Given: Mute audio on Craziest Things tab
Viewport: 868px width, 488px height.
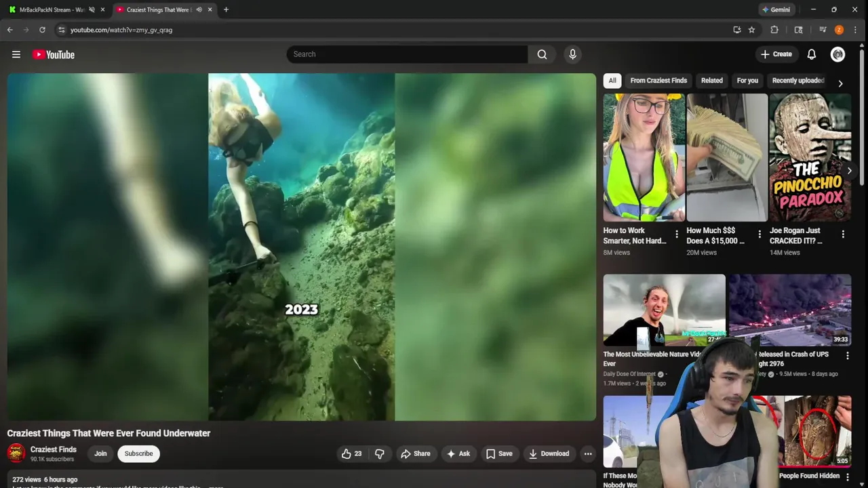Looking at the screenshot, I should 199,9.
